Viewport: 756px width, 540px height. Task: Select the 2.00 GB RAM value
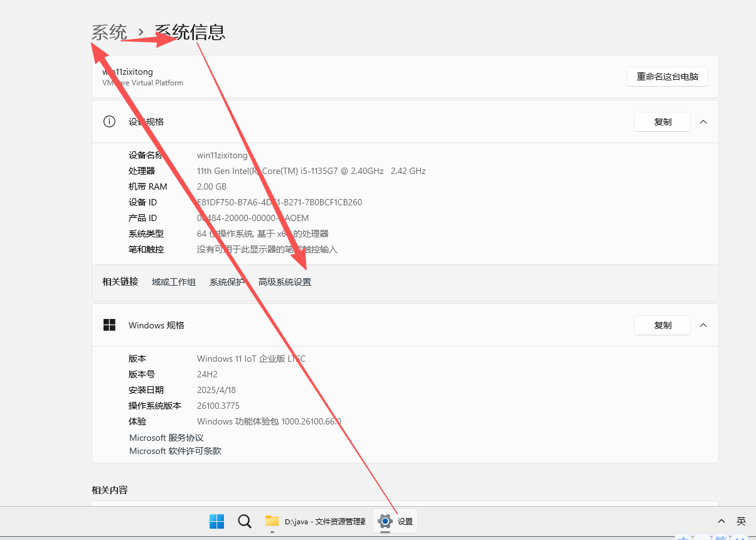click(211, 186)
